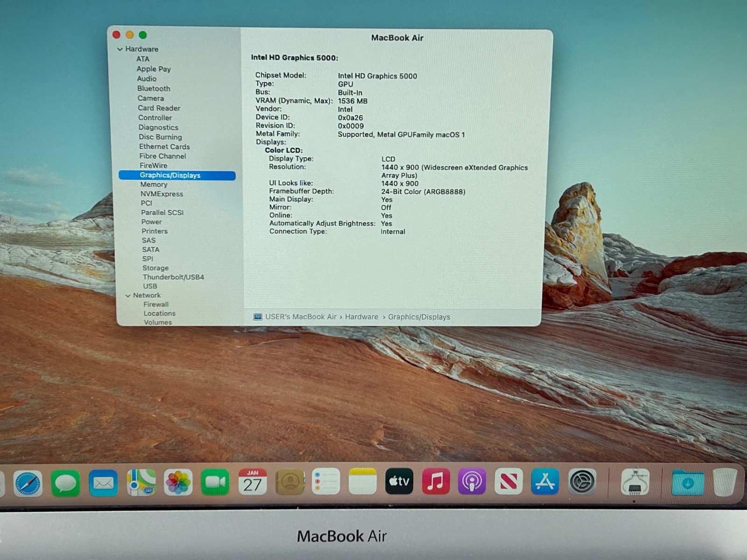View Power information
747x560 pixels.
pyautogui.click(x=152, y=222)
